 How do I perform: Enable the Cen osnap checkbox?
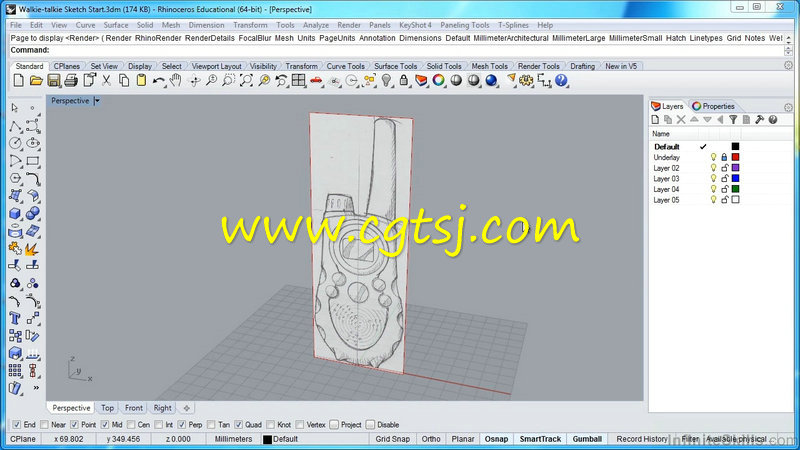[131, 424]
